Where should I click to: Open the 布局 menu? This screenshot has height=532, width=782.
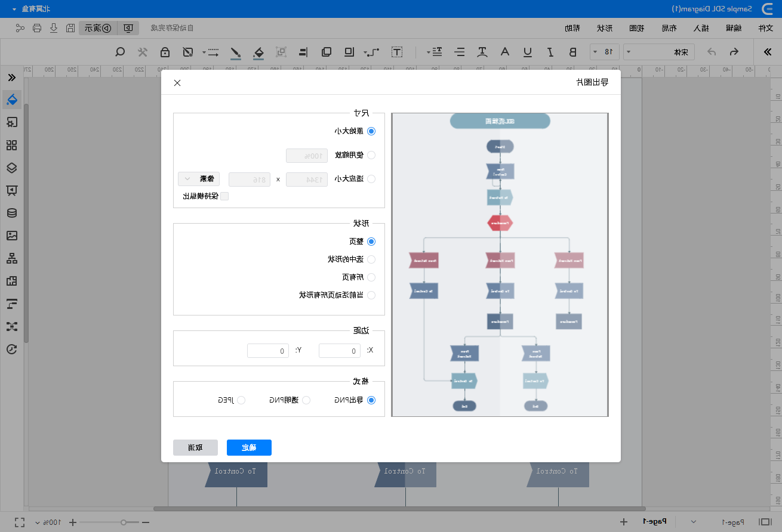click(x=669, y=28)
